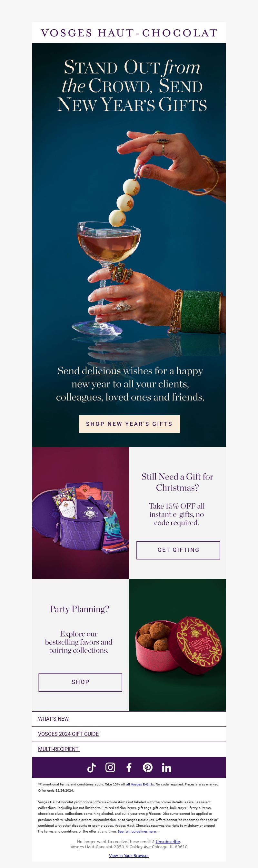Click the Get Gifting button
This screenshot has width=258, height=868.
tap(178, 550)
